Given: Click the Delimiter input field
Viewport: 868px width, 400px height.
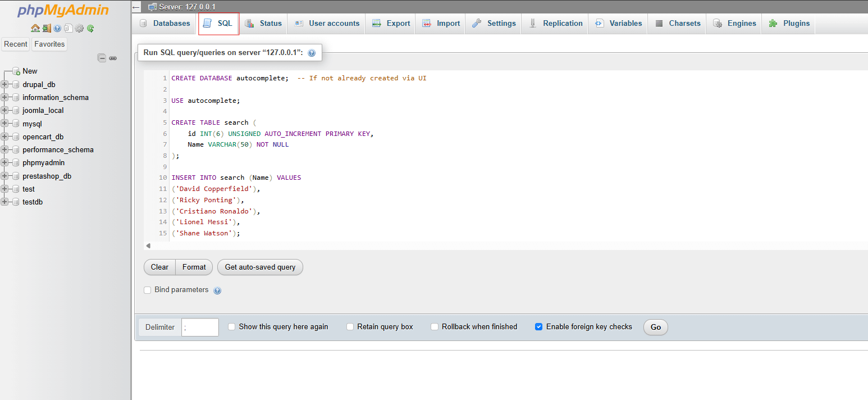Looking at the screenshot, I should click(199, 326).
